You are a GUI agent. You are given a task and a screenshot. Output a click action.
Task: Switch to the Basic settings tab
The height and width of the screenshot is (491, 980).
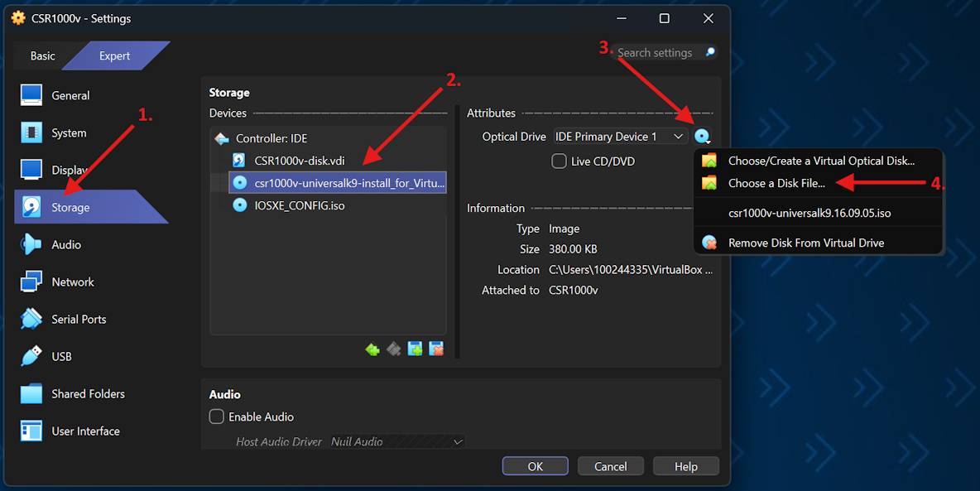pos(41,55)
